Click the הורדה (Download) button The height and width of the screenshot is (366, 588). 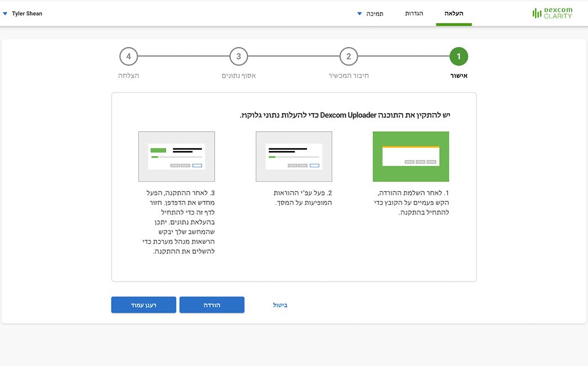(x=212, y=305)
